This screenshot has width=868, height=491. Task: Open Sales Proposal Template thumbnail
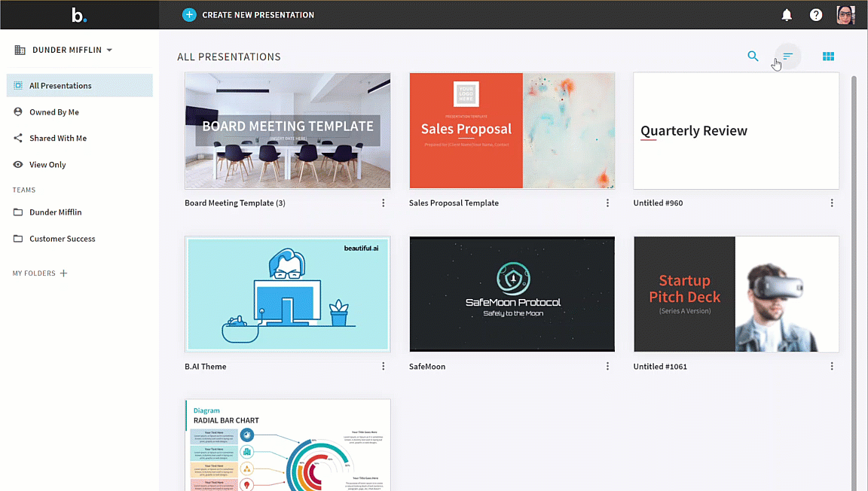[512, 130]
